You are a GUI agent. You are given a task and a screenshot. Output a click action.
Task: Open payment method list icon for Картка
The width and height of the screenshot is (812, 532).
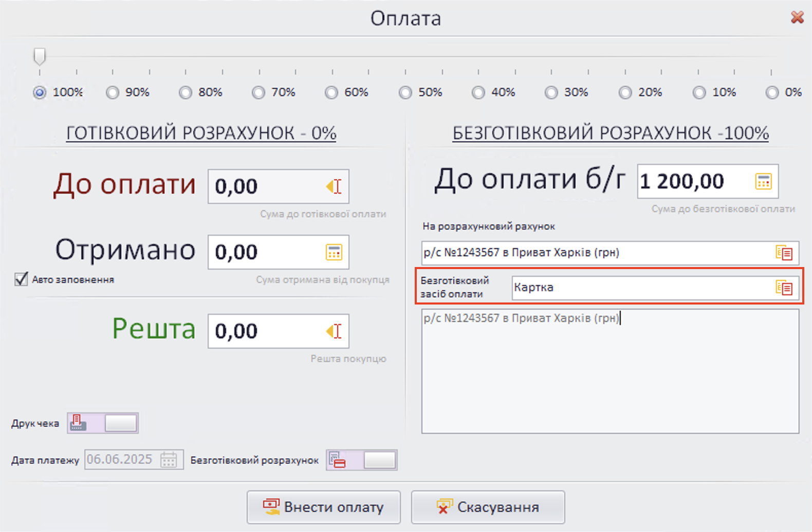[x=784, y=288]
